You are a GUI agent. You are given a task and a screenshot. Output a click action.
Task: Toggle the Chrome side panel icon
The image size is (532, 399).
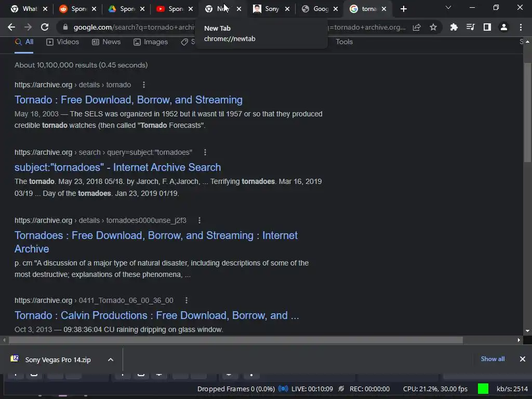pyautogui.click(x=487, y=27)
